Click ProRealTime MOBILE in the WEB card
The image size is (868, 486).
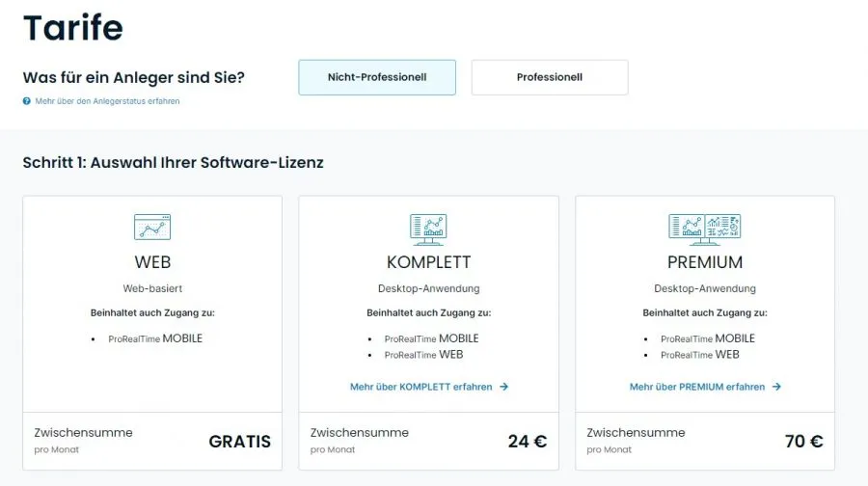(x=155, y=338)
